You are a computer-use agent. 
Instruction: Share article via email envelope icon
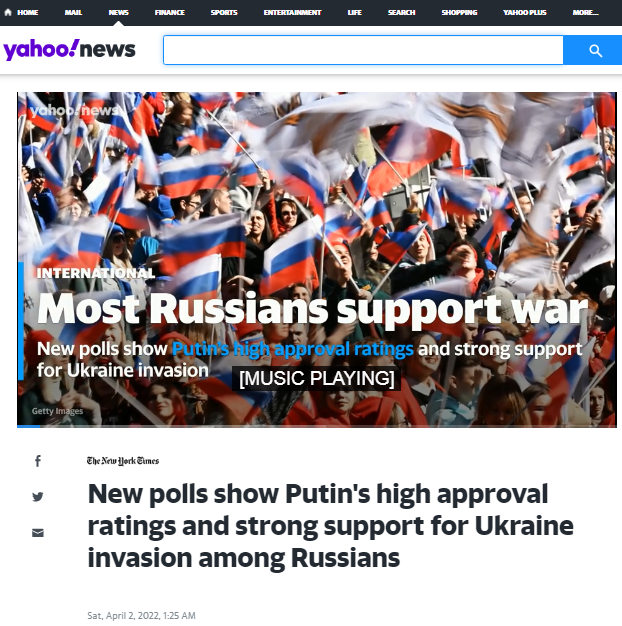click(x=38, y=533)
